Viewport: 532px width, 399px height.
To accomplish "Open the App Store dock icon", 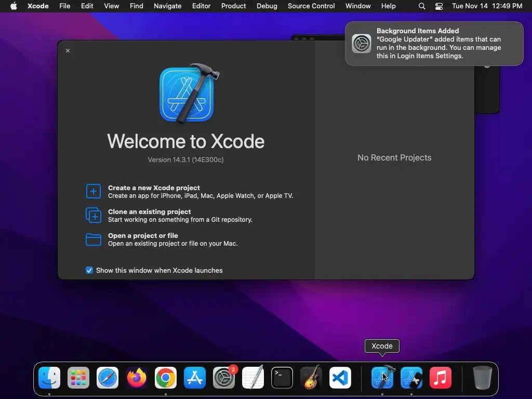I will point(195,378).
